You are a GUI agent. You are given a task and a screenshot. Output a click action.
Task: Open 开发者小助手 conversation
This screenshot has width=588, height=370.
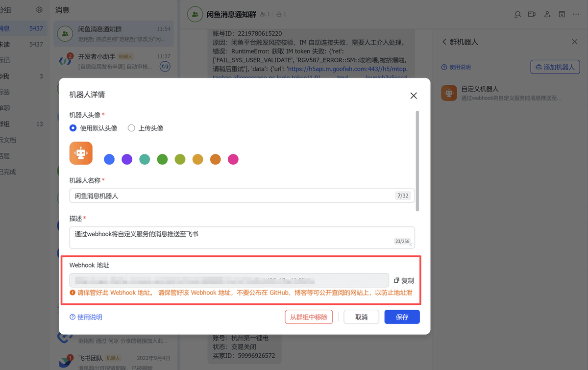(114, 61)
